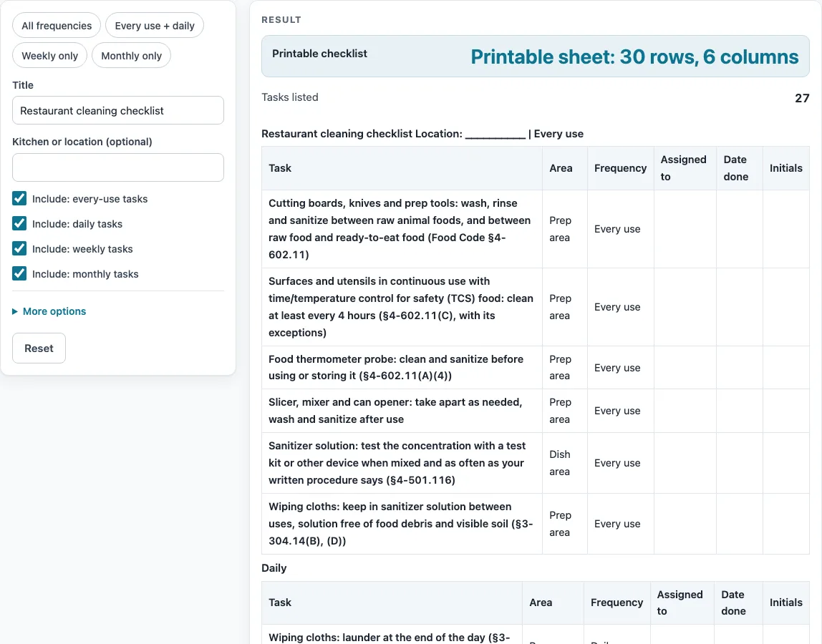Select the All frequencies preset
This screenshot has width=822, height=644.
[57, 26]
